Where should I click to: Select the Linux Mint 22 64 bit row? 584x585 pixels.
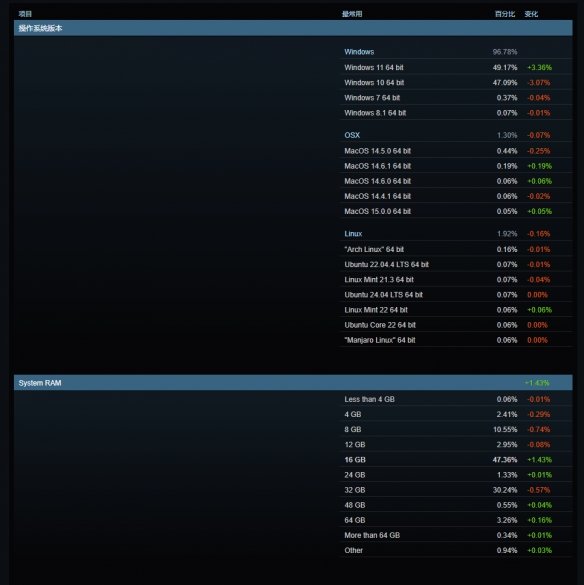click(x=456, y=310)
